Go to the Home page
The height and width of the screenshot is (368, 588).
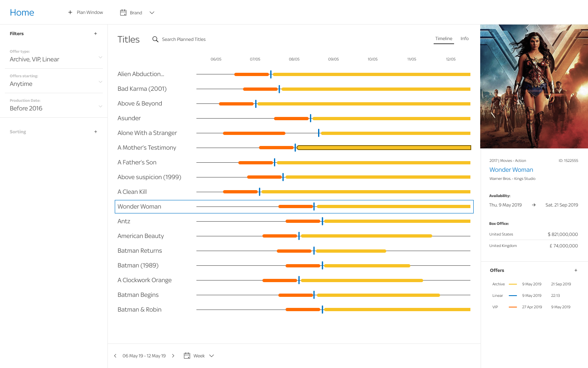click(x=22, y=13)
